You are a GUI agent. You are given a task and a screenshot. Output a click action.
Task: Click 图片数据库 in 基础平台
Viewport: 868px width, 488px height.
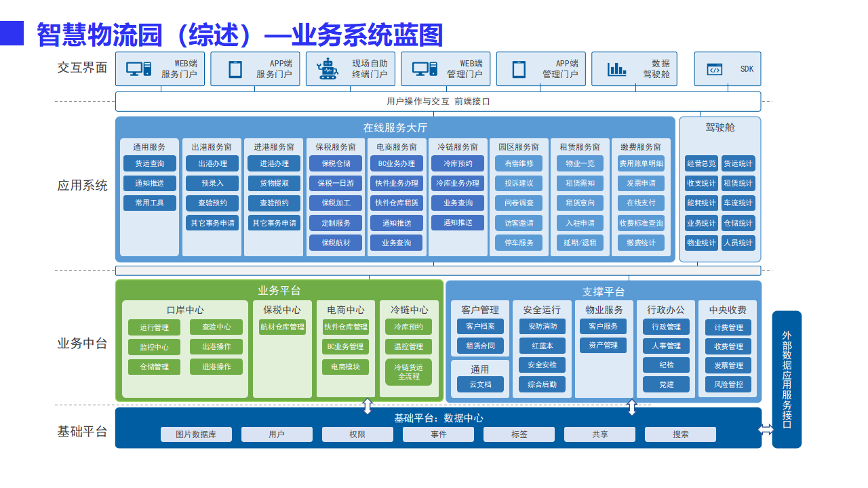click(x=196, y=434)
